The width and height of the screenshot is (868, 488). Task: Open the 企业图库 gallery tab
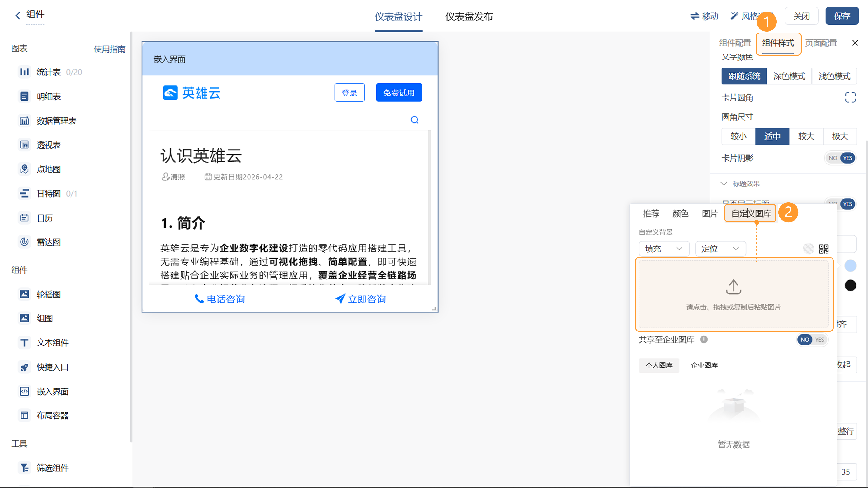coord(704,365)
